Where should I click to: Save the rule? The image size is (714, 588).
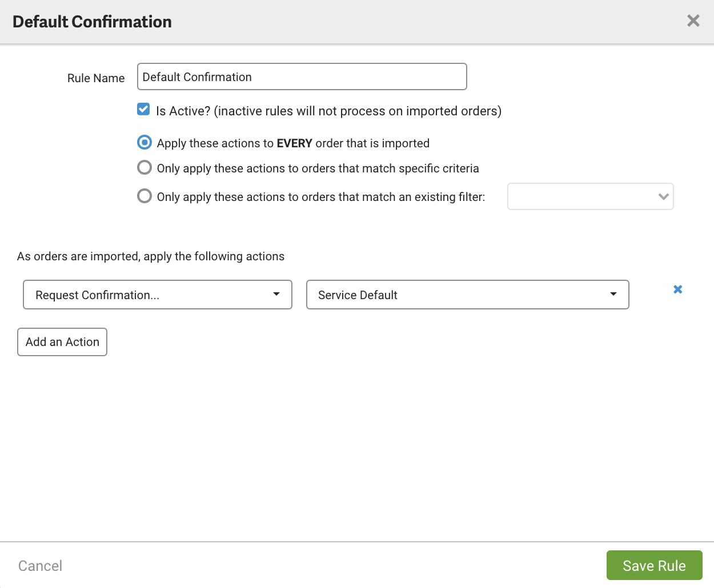pos(655,565)
